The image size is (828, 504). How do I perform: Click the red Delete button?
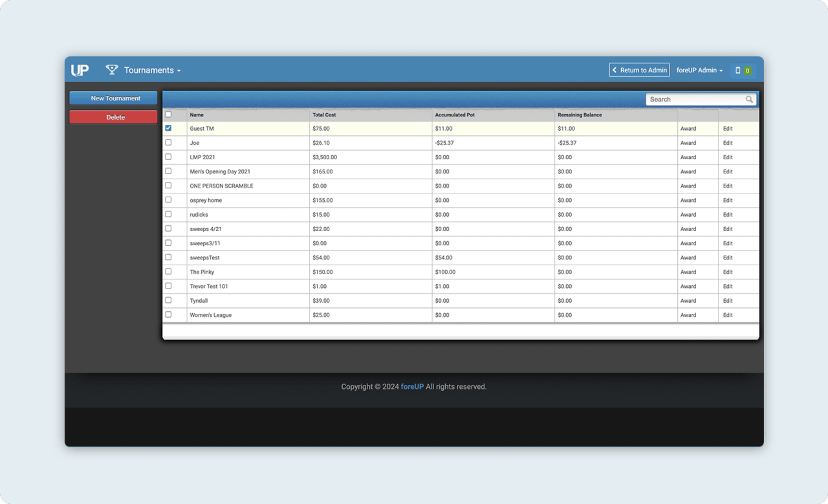114,117
